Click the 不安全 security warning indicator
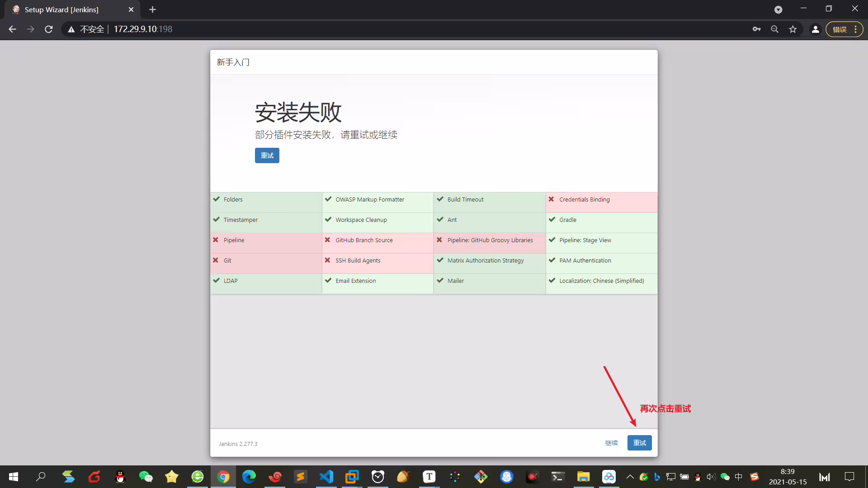The width and height of the screenshot is (868, 488). [x=86, y=29]
